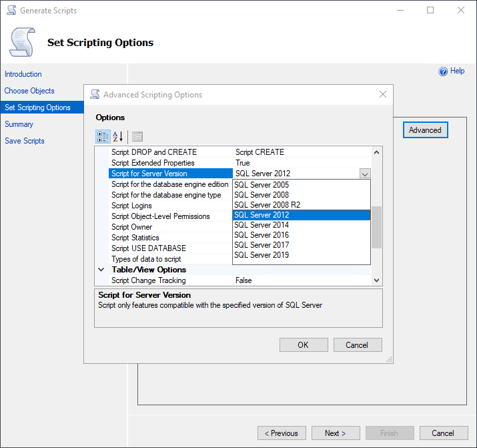Open the Script for Server Version dropdown arrow
The height and width of the screenshot is (448, 477).
click(x=365, y=174)
